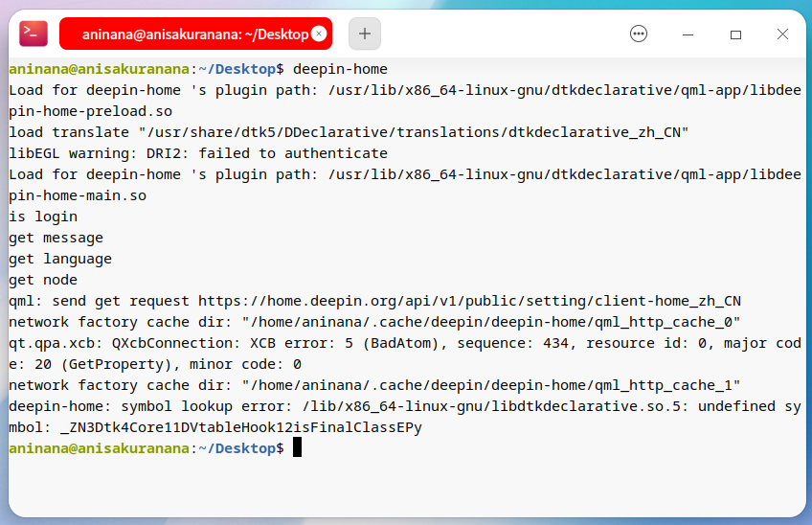Select the aninana@anisakuranana: ~/Desktop tab
Screen dimensions: 812x525
[195, 34]
